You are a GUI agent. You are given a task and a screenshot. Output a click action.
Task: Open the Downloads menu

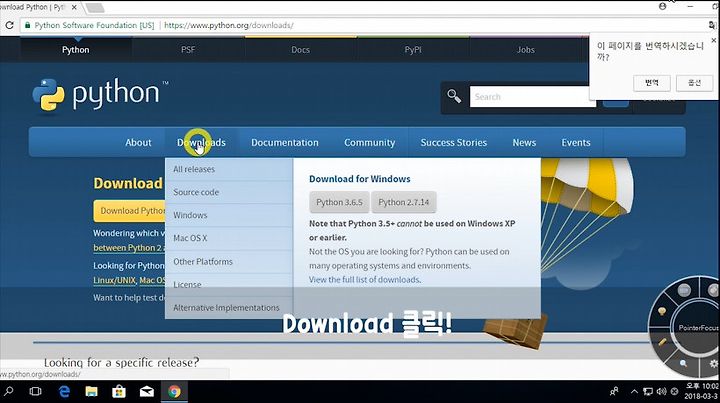click(x=201, y=142)
